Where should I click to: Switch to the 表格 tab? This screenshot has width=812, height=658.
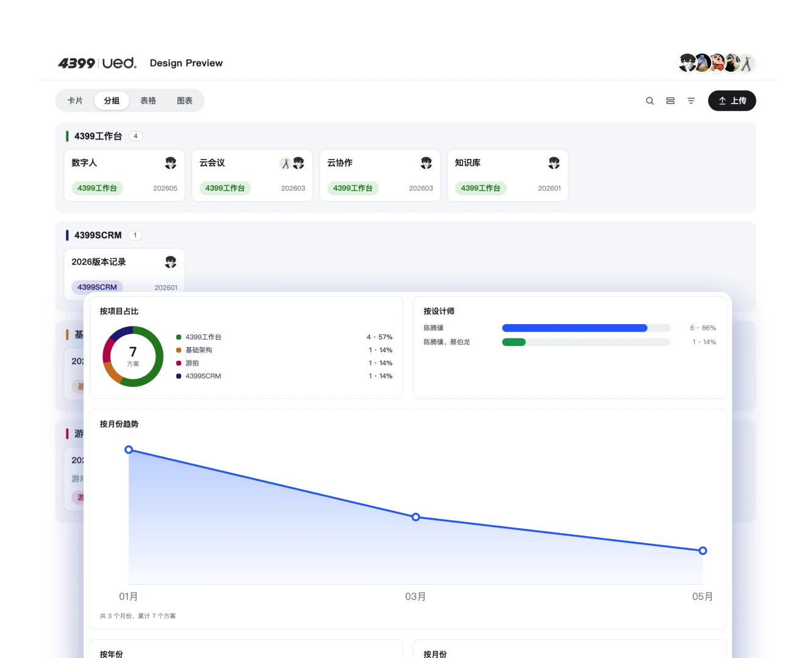(148, 101)
